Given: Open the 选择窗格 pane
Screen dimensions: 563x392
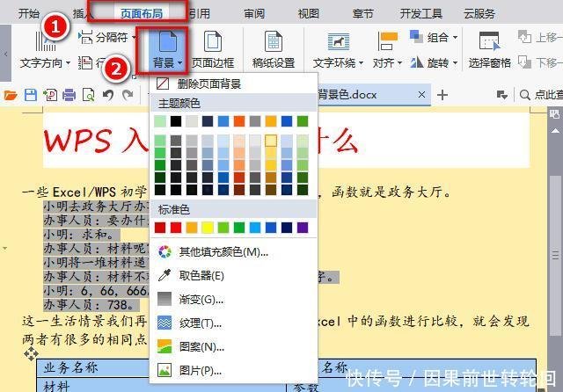Looking at the screenshot, I should tap(489, 50).
